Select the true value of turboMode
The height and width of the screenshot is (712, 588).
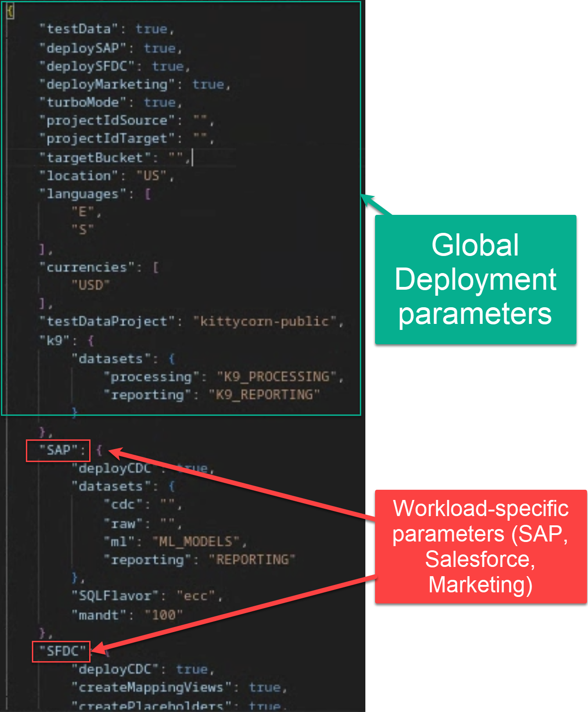pos(159,103)
